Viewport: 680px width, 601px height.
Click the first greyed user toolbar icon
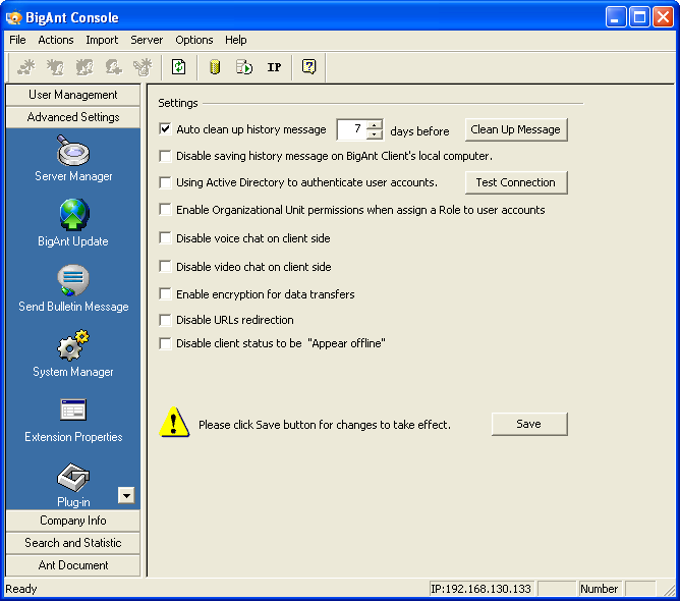pos(26,67)
